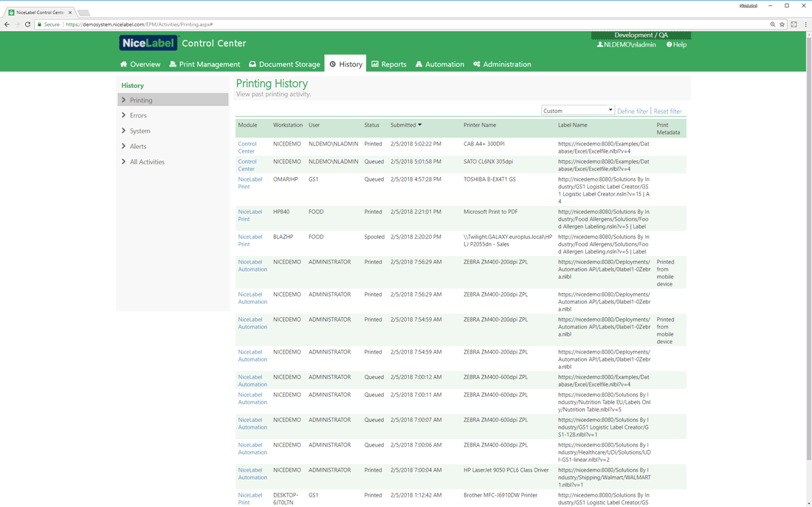This screenshot has height=507, width=812.
Task: Click the User column header
Action: click(314, 125)
